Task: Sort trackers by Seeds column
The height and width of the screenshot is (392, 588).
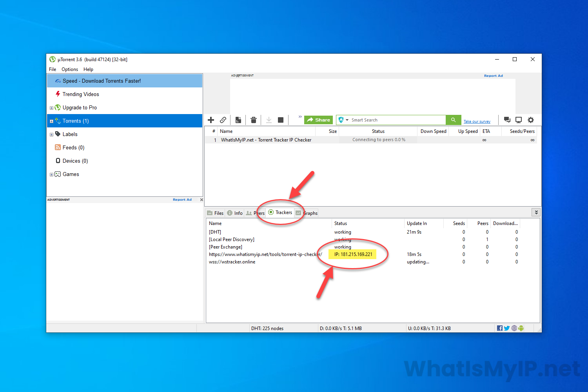Action: click(456, 223)
